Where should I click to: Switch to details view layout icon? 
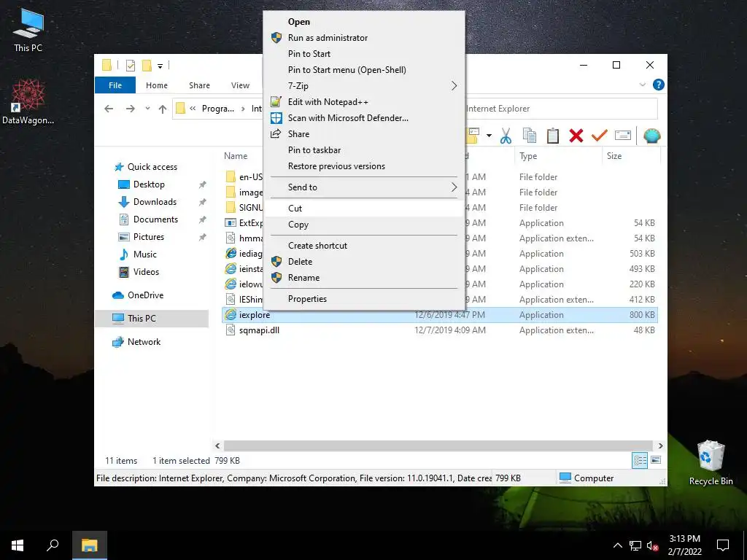(640, 460)
